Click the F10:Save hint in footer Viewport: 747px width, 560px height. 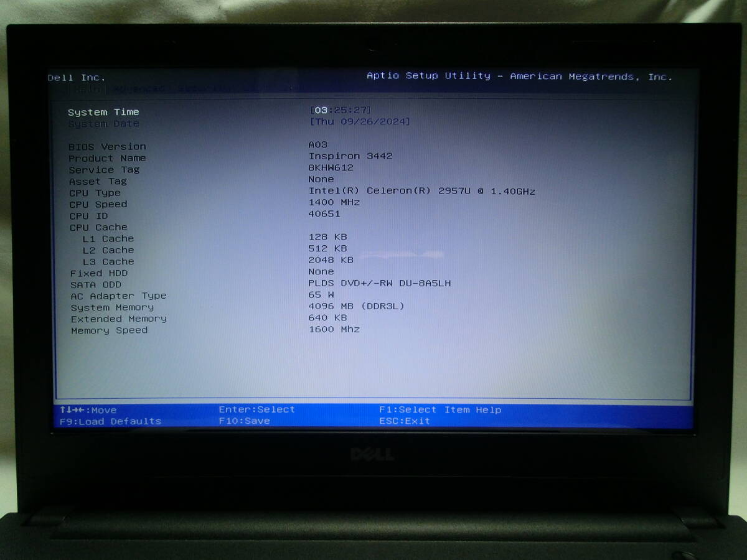pos(245,421)
